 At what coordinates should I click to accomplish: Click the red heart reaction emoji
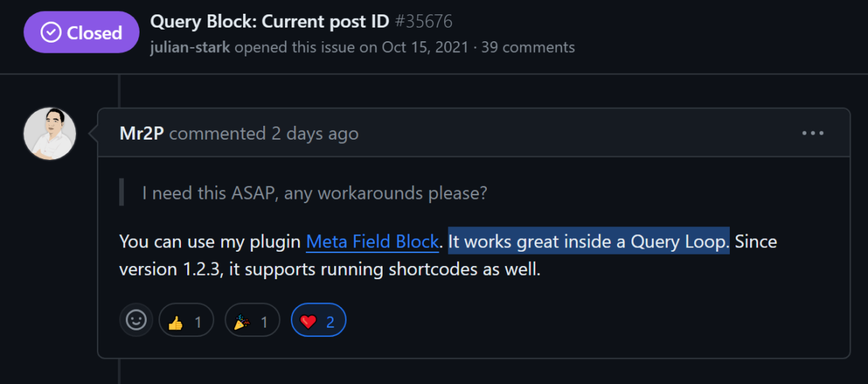[x=309, y=322]
